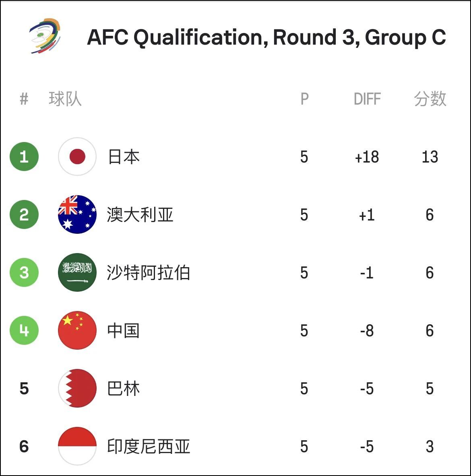The width and height of the screenshot is (471, 476).
Task: Click the DIFF column header
Action: 367,99
